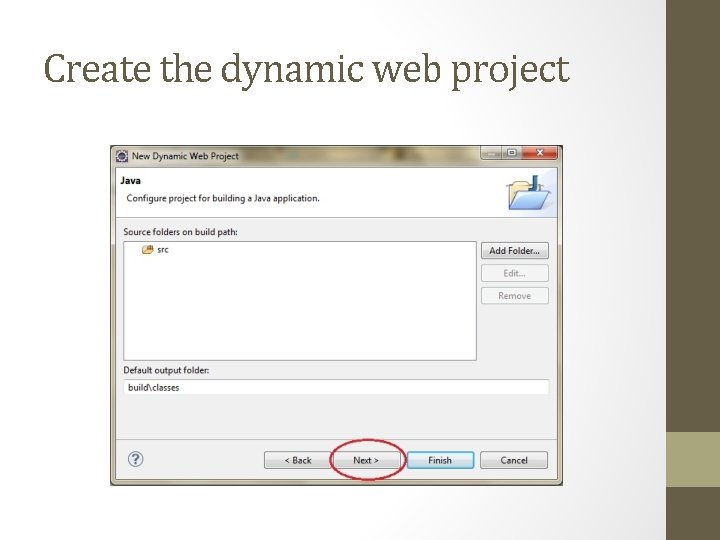Click the slide title 'Create the dynamic web project'
720x540 pixels.
coord(307,69)
